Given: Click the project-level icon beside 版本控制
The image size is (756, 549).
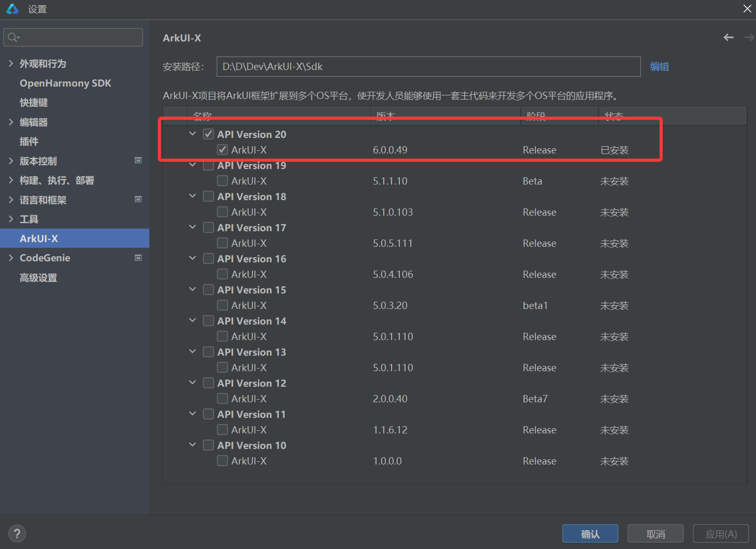Looking at the screenshot, I should (x=138, y=161).
